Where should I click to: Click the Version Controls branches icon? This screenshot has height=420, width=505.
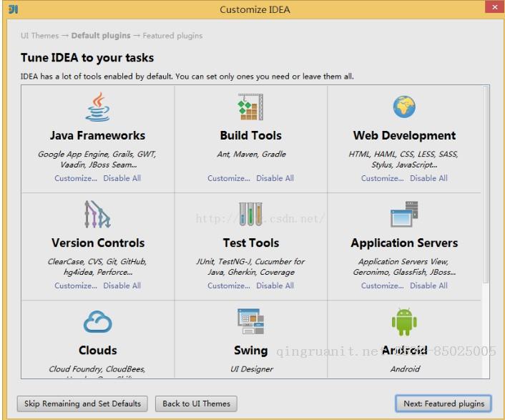[97, 214]
